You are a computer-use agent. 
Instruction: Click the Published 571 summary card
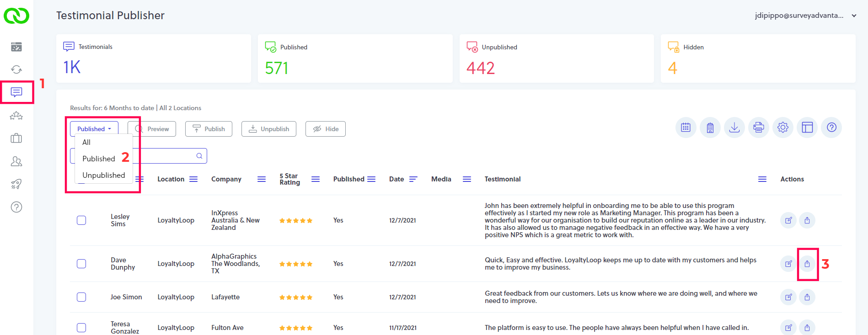[x=355, y=58]
